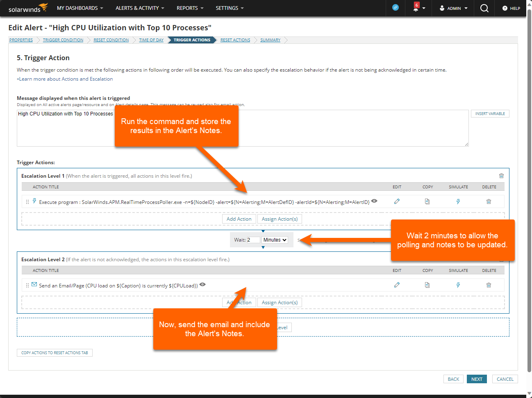
Task: Click the Back button
Action: (453, 379)
